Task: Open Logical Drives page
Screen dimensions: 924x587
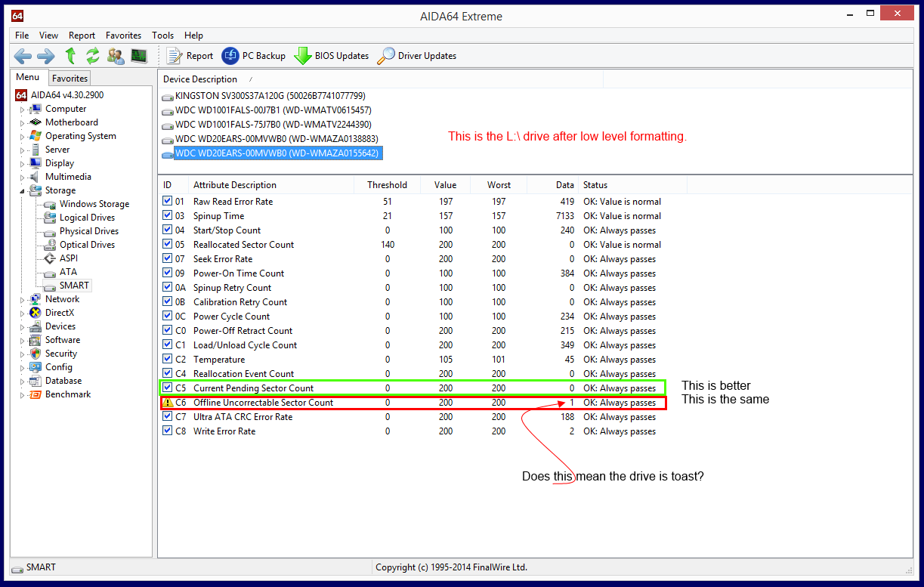Action: [x=87, y=218]
